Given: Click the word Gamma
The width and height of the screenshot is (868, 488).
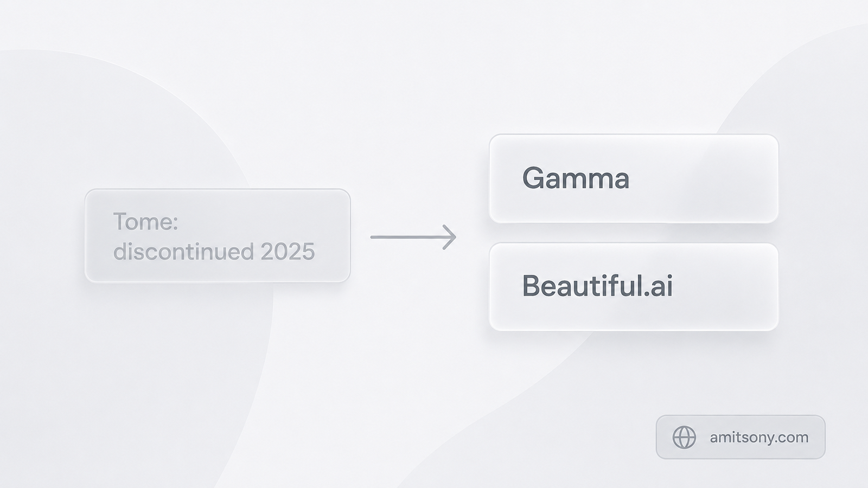Looking at the screenshot, I should [576, 178].
